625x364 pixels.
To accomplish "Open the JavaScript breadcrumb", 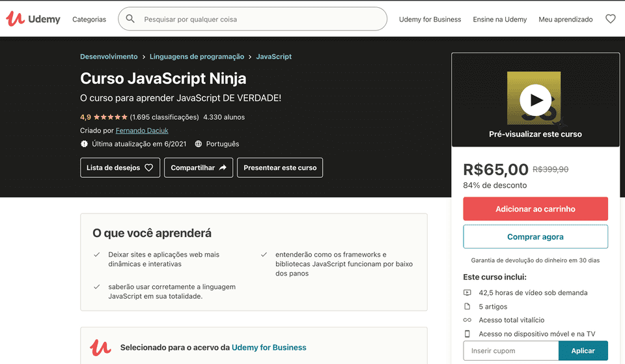I will tap(274, 57).
